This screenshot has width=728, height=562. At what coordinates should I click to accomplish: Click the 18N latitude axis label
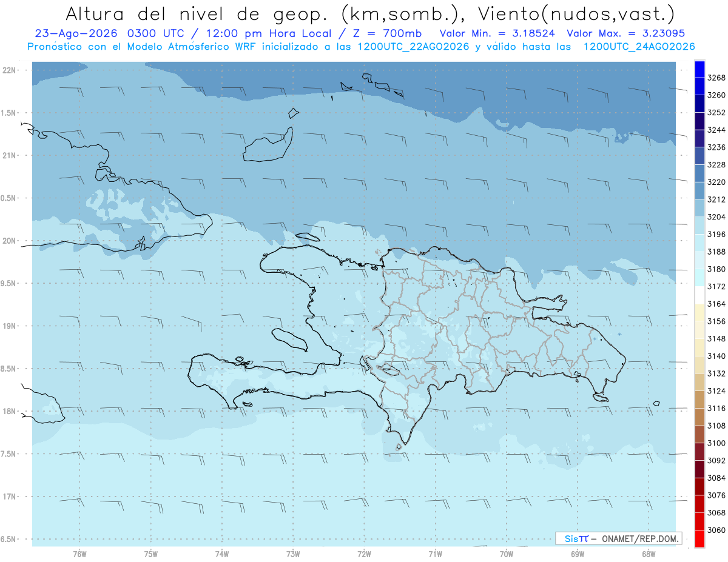(10, 411)
